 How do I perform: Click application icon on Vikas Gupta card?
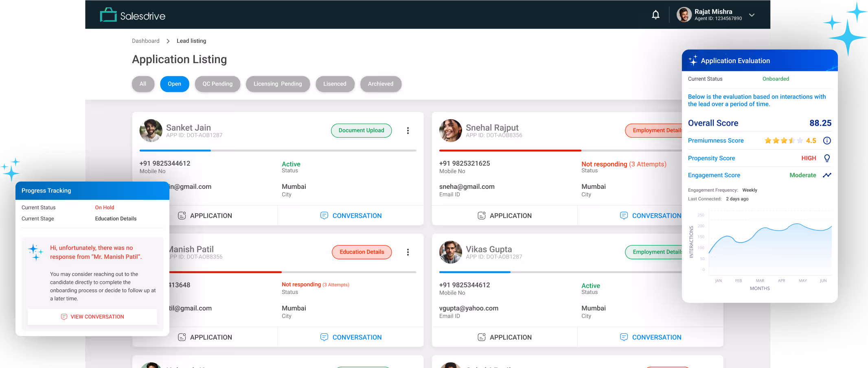482,337
